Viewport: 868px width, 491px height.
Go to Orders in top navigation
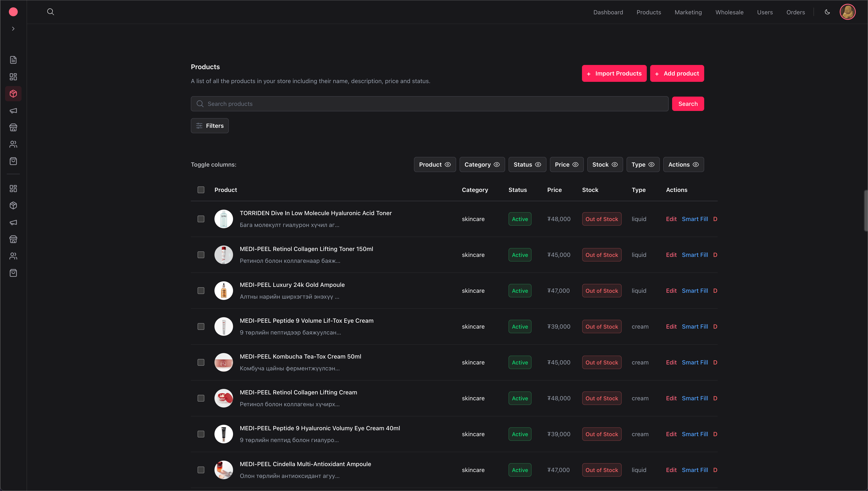pyautogui.click(x=795, y=12)
